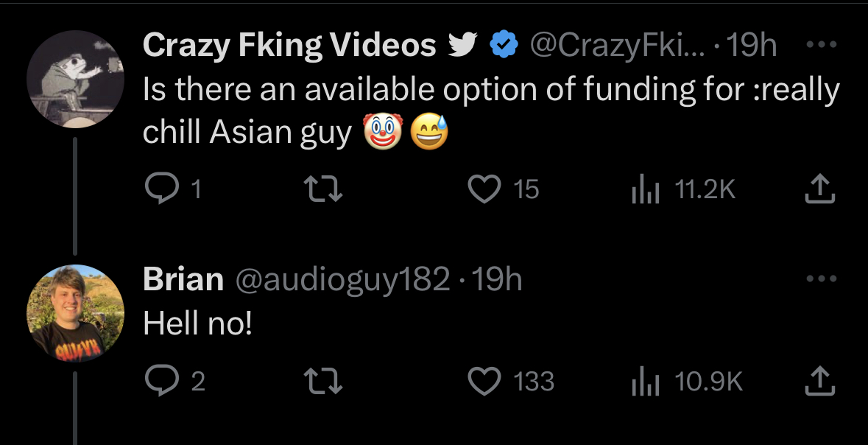Image resolution: width=868 pixels, height=445 pixels.
Task: Open Brian's profile picture
Action: click(75, 313)
